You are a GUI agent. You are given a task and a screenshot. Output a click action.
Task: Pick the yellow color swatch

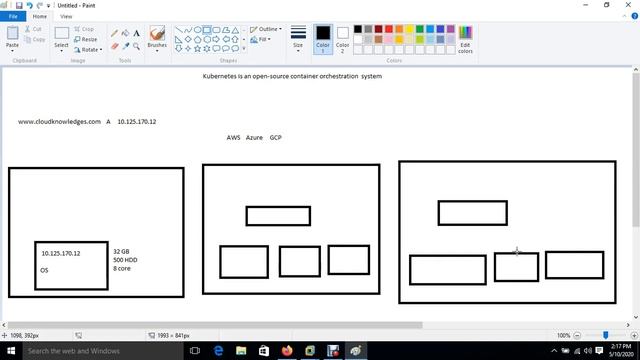(x=409, y=29)
